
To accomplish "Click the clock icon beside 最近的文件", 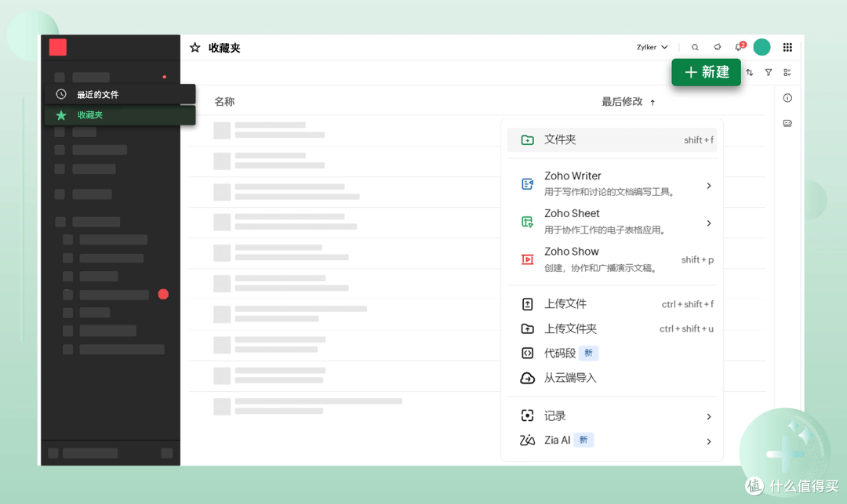I will pos(61,94).
